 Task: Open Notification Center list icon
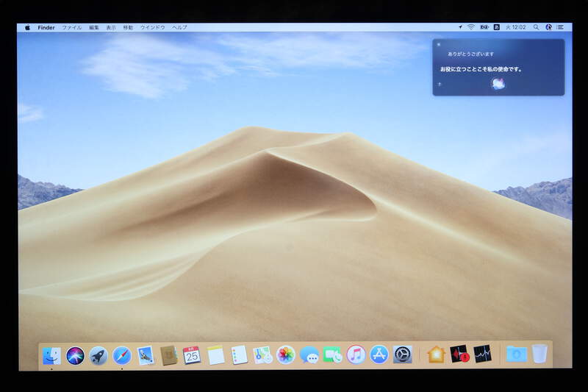pos(560,27)
